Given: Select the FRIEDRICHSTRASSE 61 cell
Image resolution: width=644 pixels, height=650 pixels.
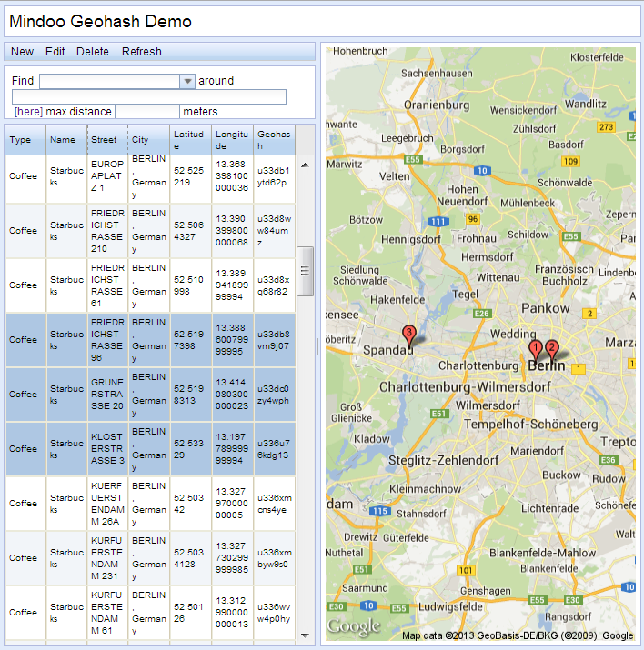Looking at the screenshot, I should coord(107,285).
